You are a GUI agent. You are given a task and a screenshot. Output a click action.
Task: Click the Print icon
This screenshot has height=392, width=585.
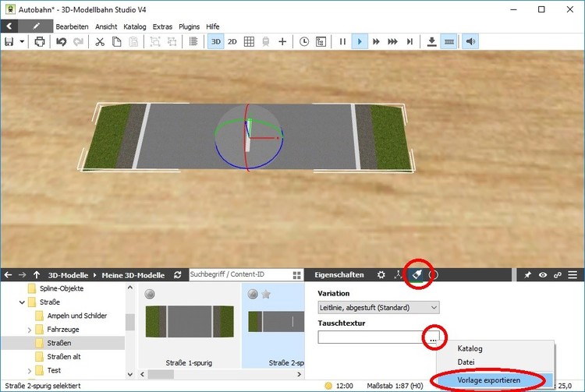40,42
